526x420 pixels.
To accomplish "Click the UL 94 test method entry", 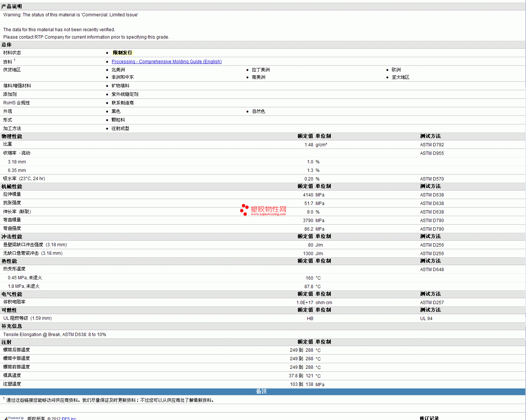I will (426, 319).
